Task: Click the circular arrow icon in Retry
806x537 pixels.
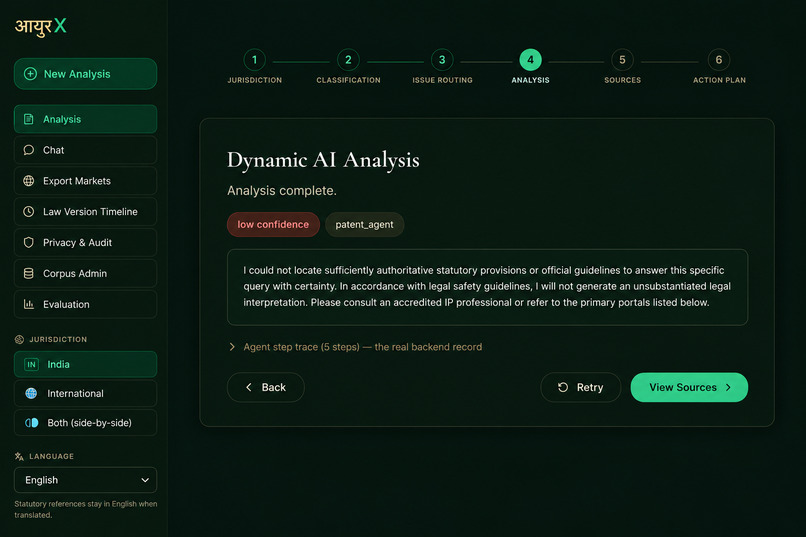Action: click(563, 387)
